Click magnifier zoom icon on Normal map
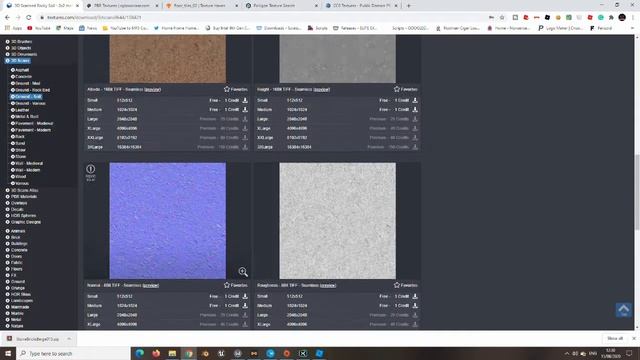The image size is (640, 360). [x=243, y=271]
